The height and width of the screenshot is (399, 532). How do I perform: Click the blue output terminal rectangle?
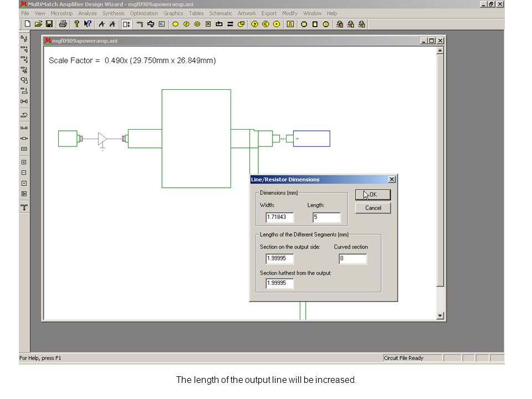pos(311,139)
